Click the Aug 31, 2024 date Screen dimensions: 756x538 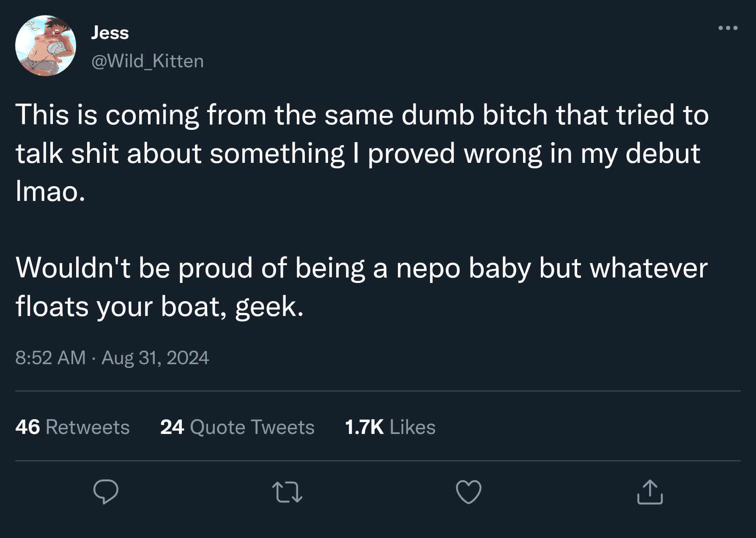click(x=155, y=358)
